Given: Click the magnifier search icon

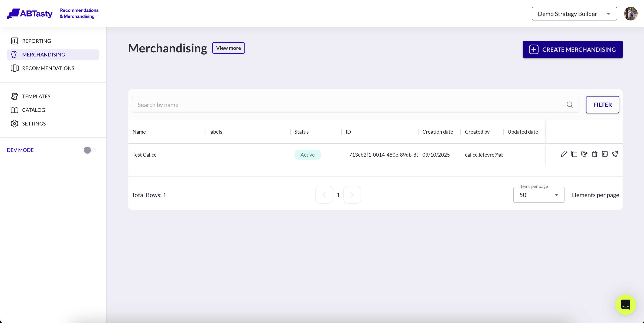Looking at the screenshot, I should (570, 104).
